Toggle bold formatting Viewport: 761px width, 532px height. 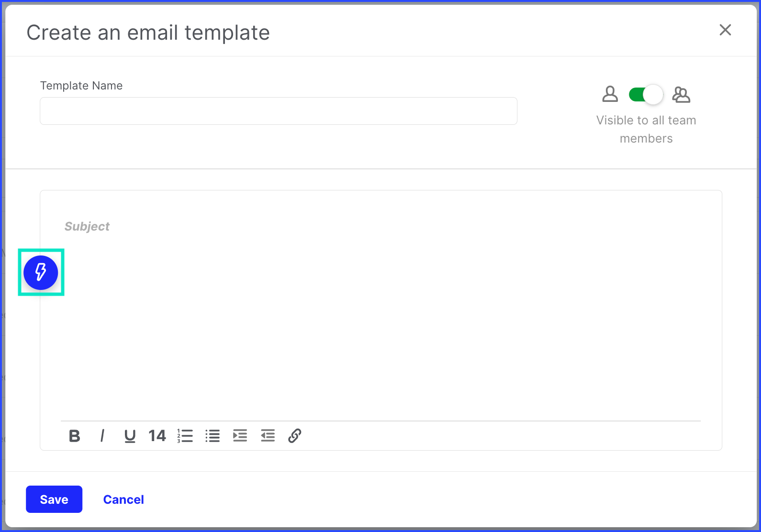click(x=75, y=436)
